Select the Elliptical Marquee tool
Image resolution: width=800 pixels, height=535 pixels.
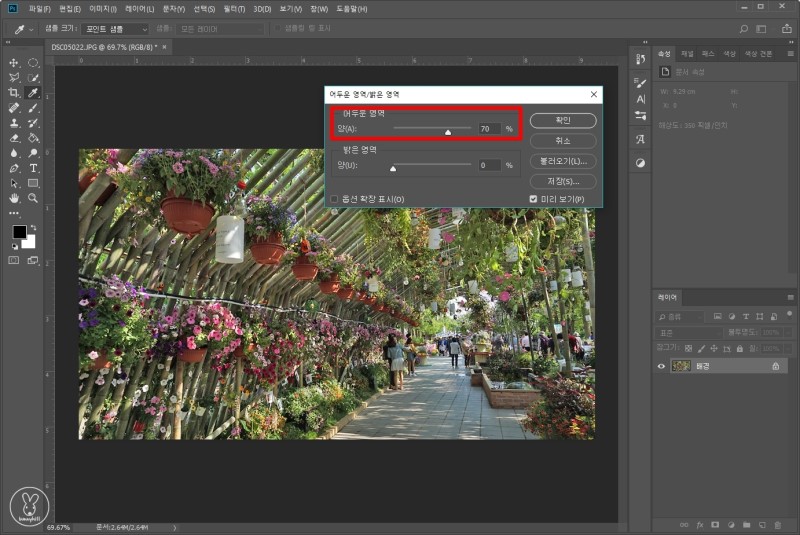33,63
